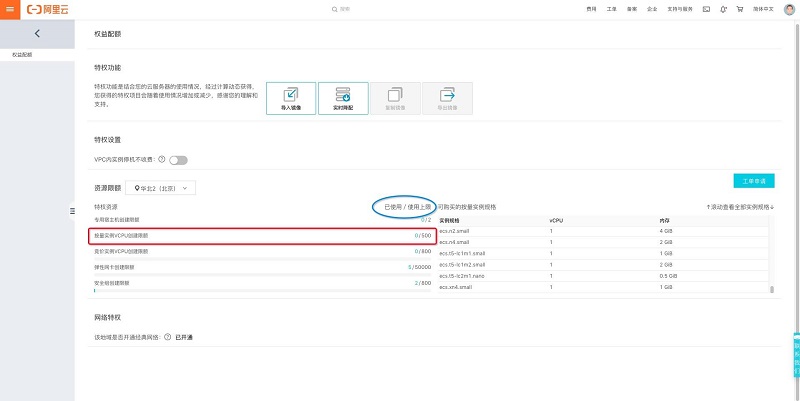The width and height of the screenshot is (800, 401).
Task: Open the 华北2（北京）region dropdown
Action: tap(160, 188)
